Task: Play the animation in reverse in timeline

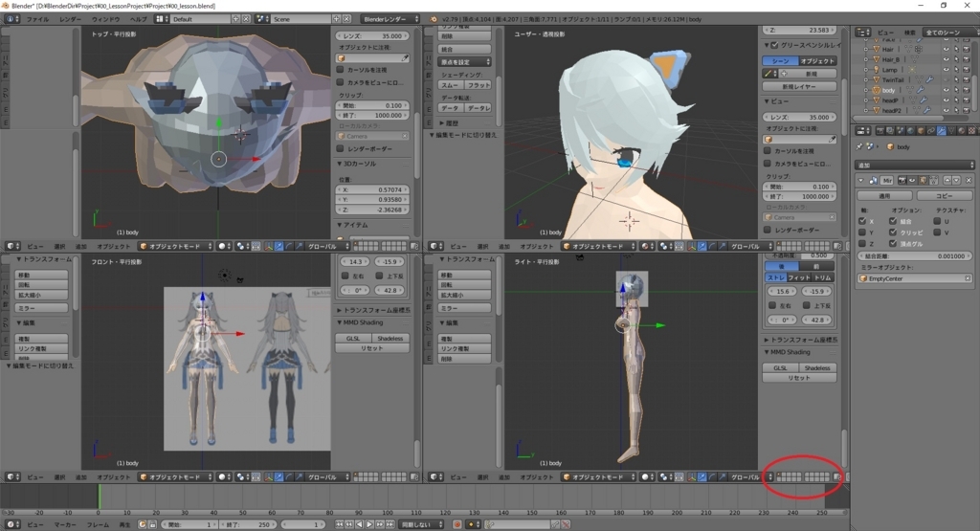Action: point(360,524)
